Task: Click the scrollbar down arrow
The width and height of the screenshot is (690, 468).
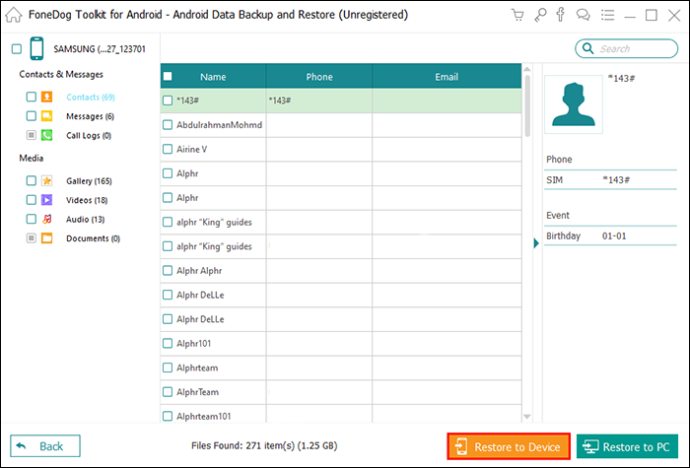Action: [x=527, y=416]
